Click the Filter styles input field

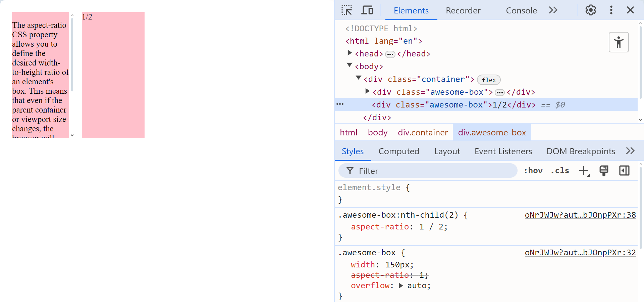tap(433, 171)
